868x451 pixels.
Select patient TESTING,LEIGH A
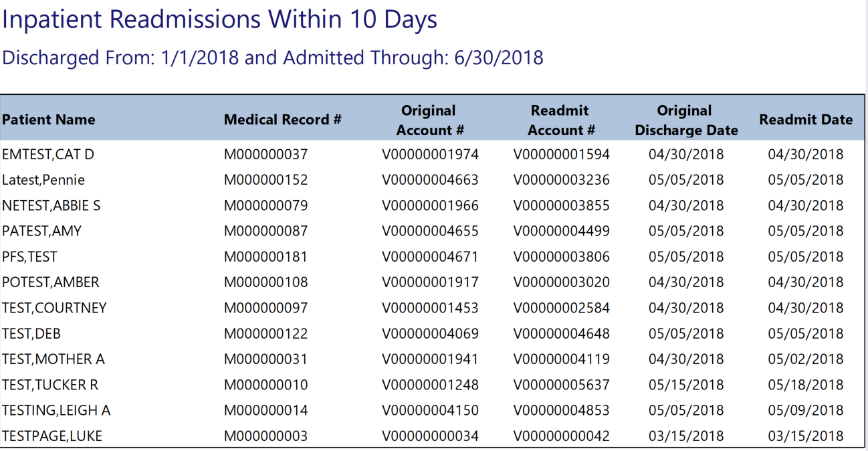(56, 411)
